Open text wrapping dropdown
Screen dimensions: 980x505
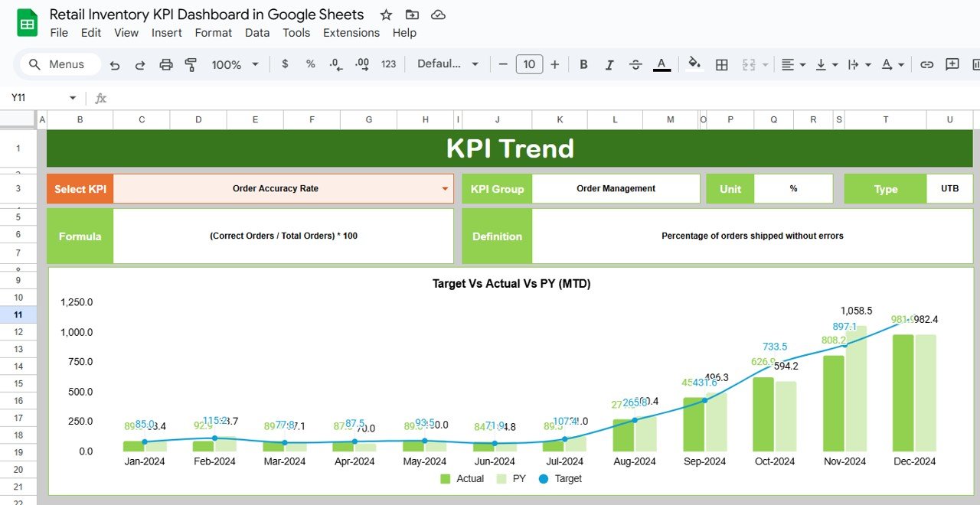click(859, 65)
